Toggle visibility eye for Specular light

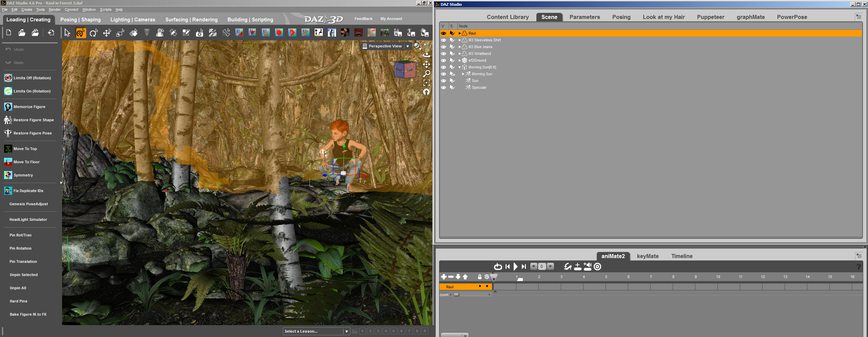443,87
